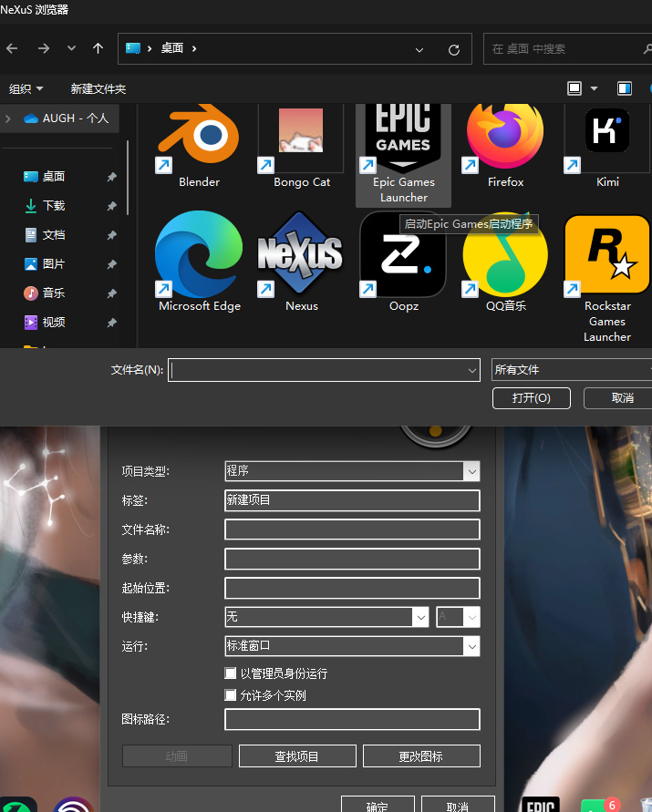Click 取消 in item properties dialog

458,804
